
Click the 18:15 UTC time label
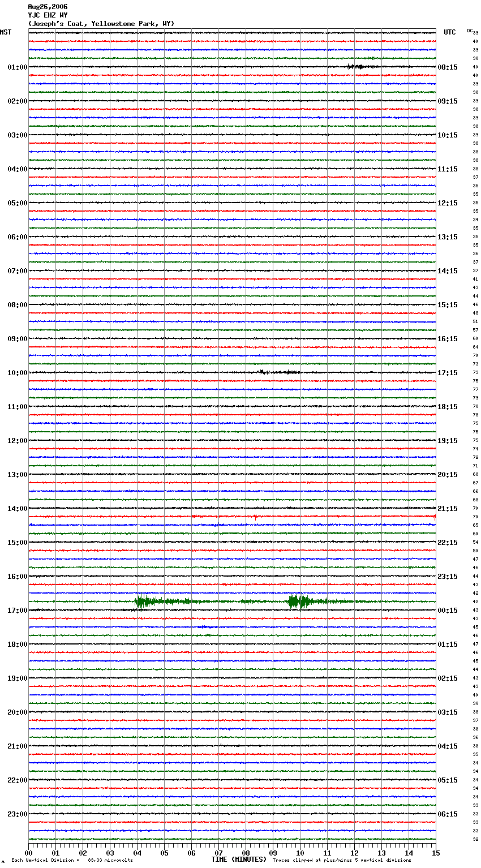(448, 407)
